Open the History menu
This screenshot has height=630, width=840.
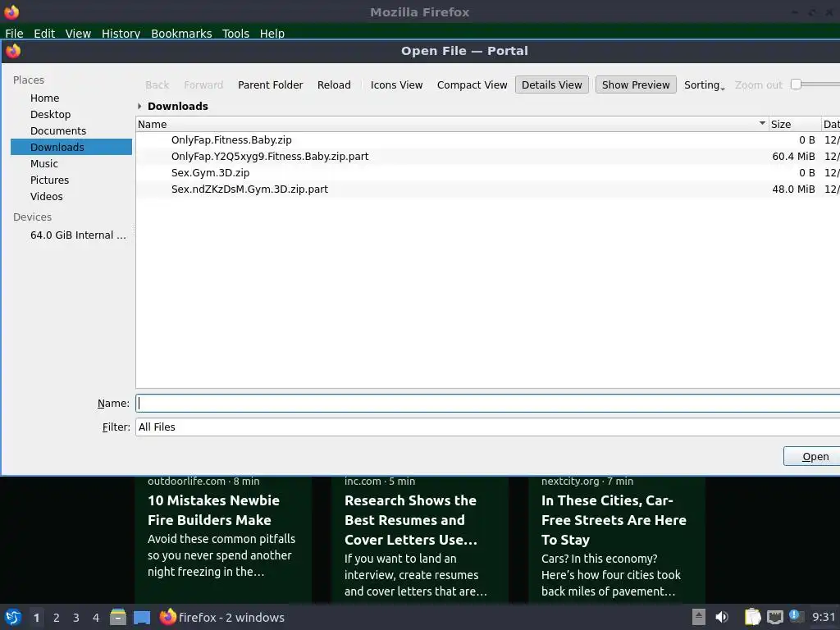(x=121, y=33)
